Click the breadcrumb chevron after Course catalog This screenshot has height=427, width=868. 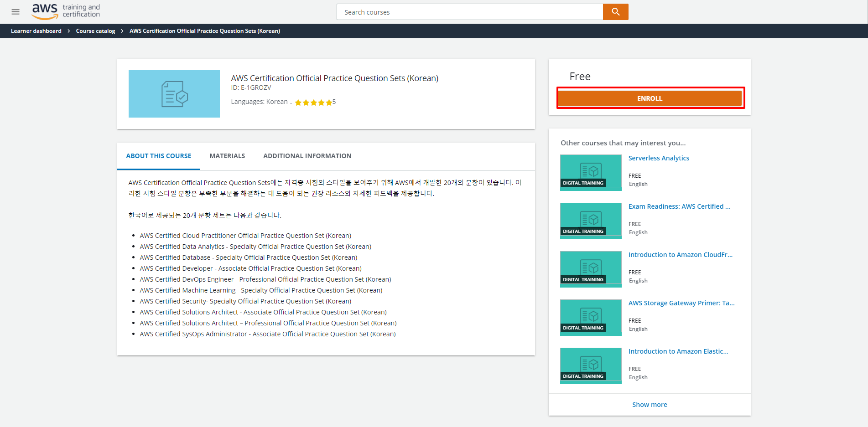(x=122, y=31)
